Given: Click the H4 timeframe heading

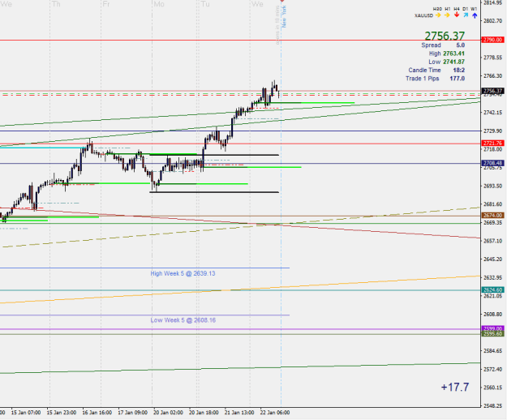Looking at the screenshot, I should pyautogui.click(x=457, y=9).
